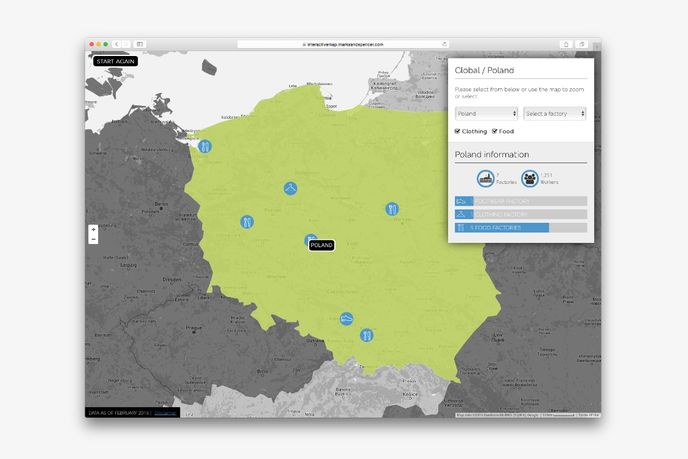Zoom in with the map plus button
Image resolution: width=688 pixels, height=459 pixels.
(93, 229)
